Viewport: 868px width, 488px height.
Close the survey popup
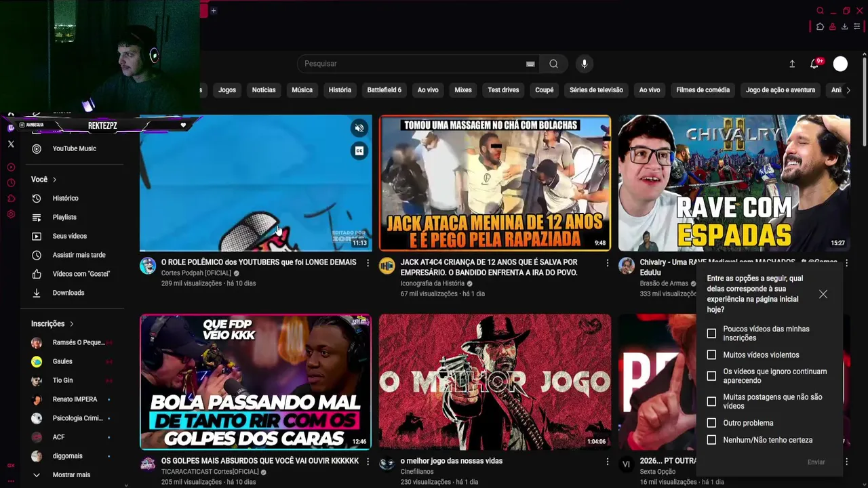click(823, 294)
